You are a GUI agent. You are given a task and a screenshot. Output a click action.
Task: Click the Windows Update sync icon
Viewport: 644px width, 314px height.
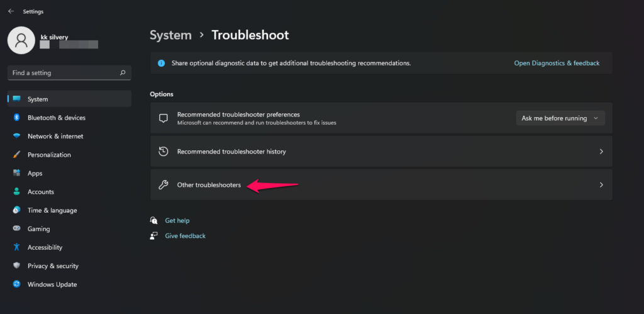[x=16, y=284]
